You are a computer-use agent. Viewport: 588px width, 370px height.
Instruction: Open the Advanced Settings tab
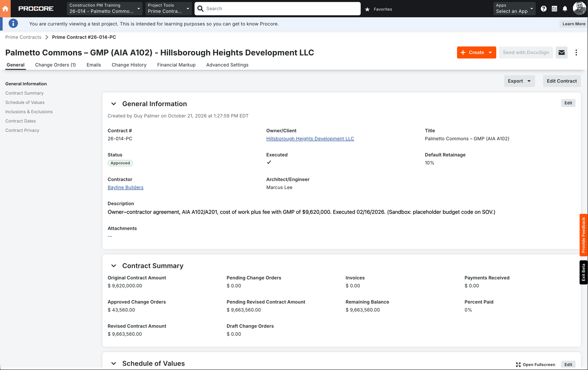coord(227,65)
